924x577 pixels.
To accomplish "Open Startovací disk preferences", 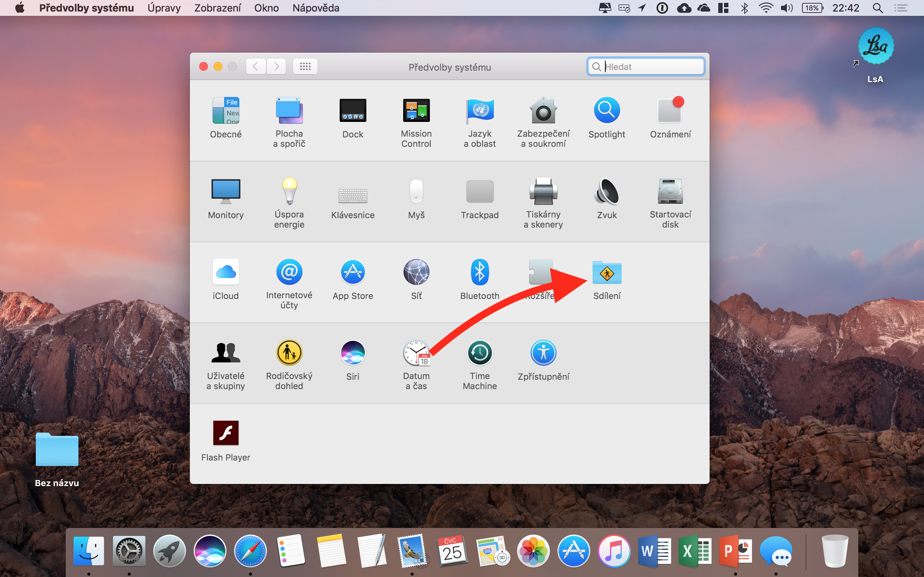I will pyautogui.click(x=670, y=192).
